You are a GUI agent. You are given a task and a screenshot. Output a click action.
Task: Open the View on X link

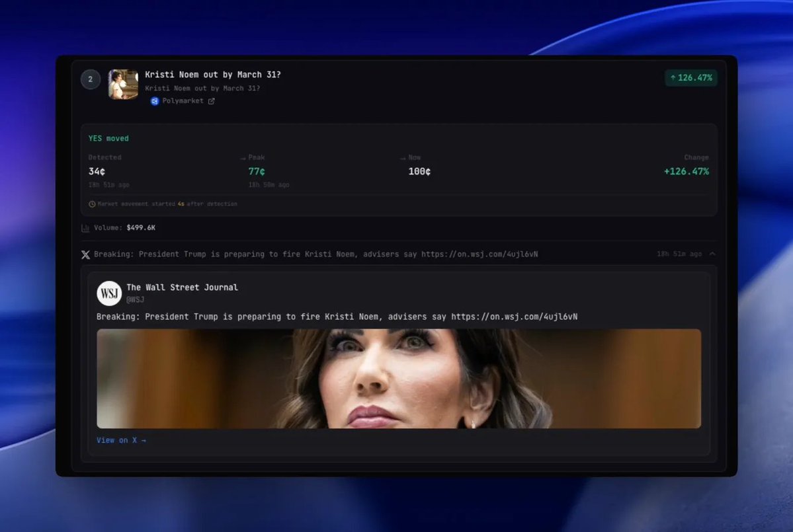(x=122, y=441)
